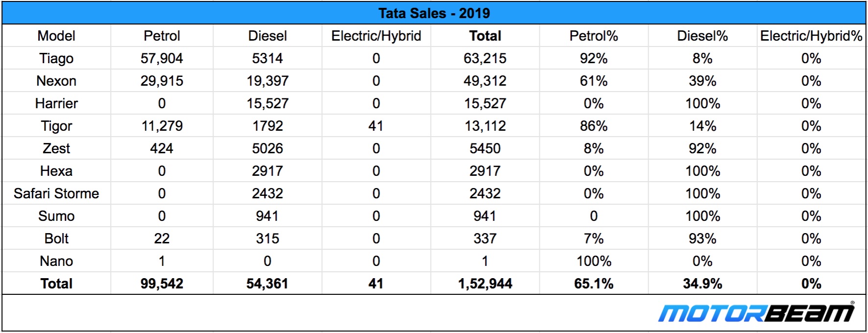
Task: Click the 'Hexa' model cell
Action: click(56, 171)
